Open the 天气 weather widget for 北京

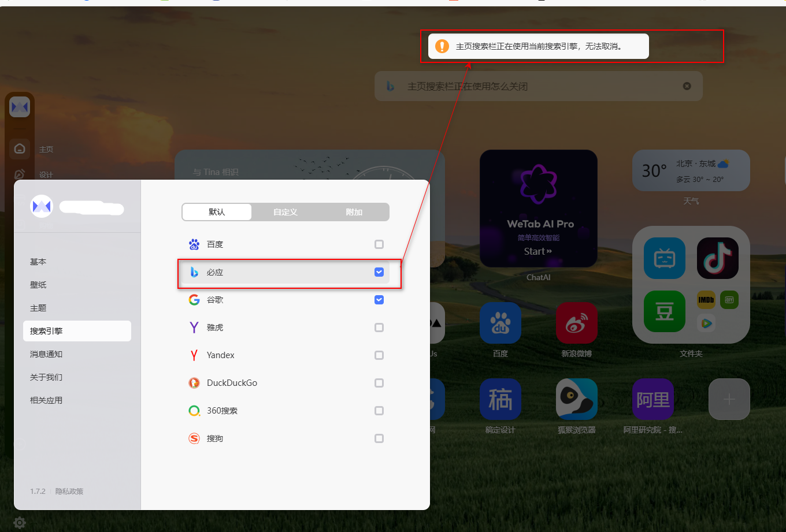[691, 170]
